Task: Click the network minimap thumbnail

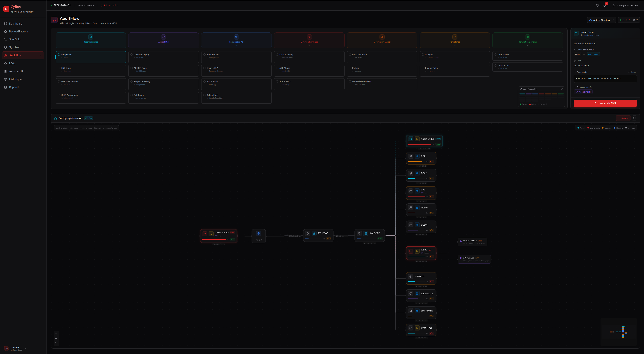Action: coord(618,332)
